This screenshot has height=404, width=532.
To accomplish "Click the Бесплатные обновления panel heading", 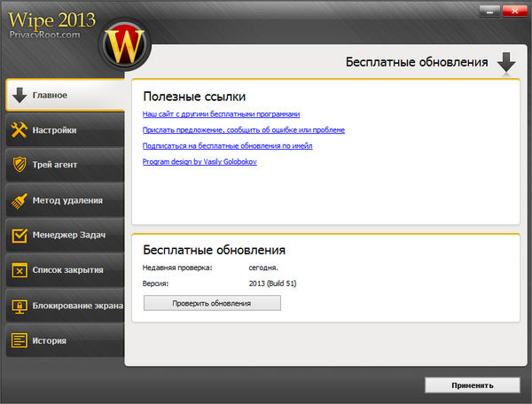I will click(214, 250).
